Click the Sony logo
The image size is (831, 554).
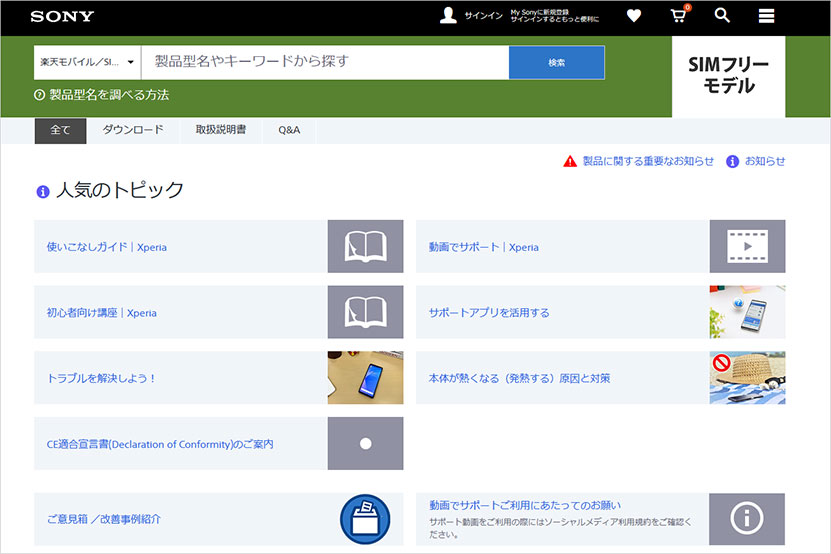point(62,16)
